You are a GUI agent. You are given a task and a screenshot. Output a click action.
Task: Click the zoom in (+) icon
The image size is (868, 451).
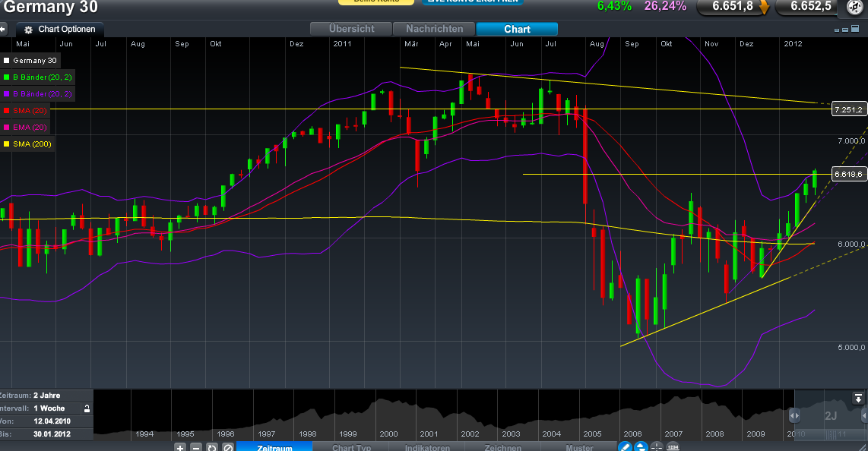click(x=180, y=447)
